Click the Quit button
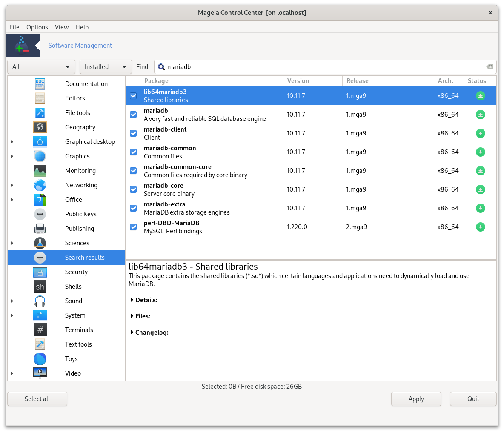 point(473,399)
